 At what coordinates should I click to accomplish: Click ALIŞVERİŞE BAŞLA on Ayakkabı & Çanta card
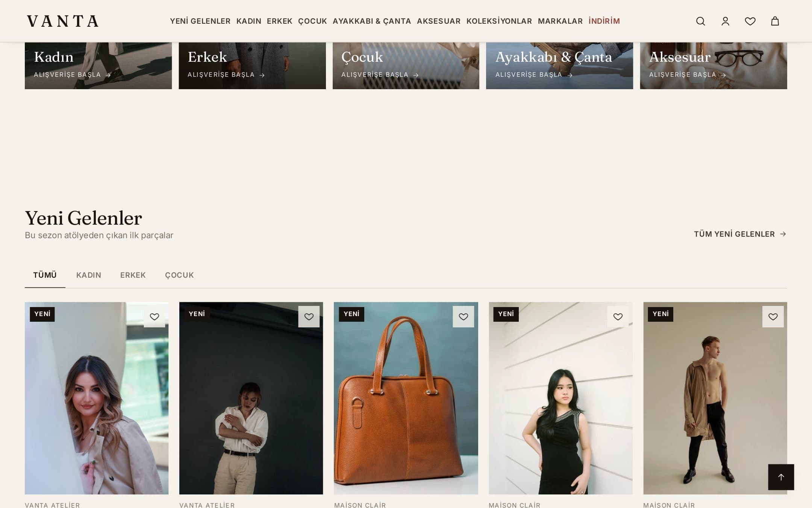[534, 75]
